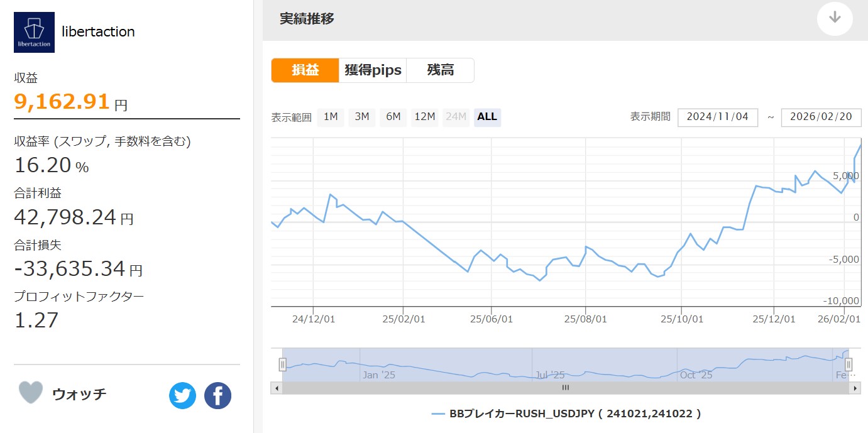Click the libertaction logo image
Viewport: 868px width, 433px height.
point(34,32)
